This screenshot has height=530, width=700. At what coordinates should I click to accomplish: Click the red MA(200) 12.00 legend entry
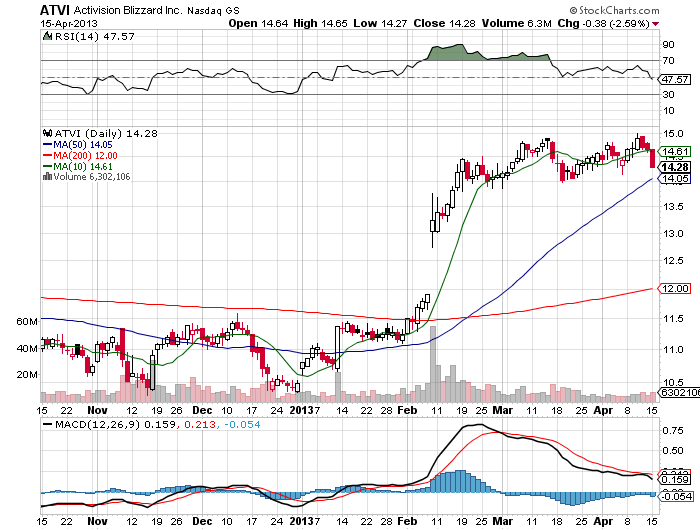tap(80, 156)
